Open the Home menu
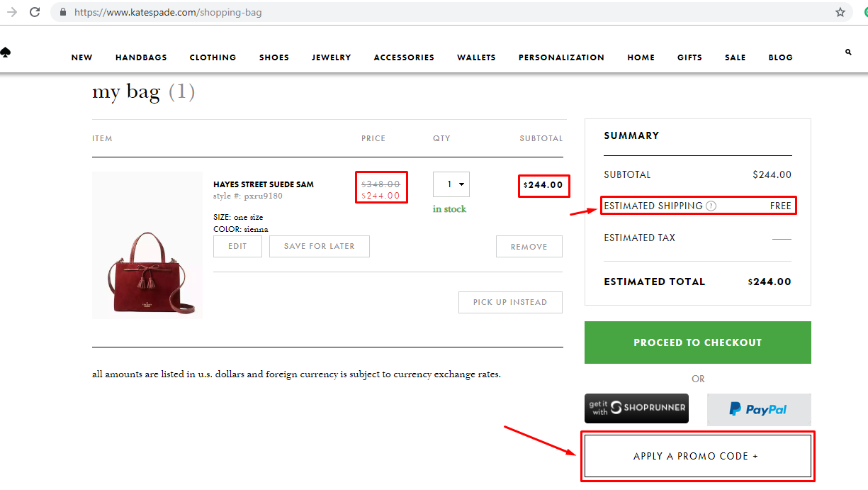 tap(641, 57)
